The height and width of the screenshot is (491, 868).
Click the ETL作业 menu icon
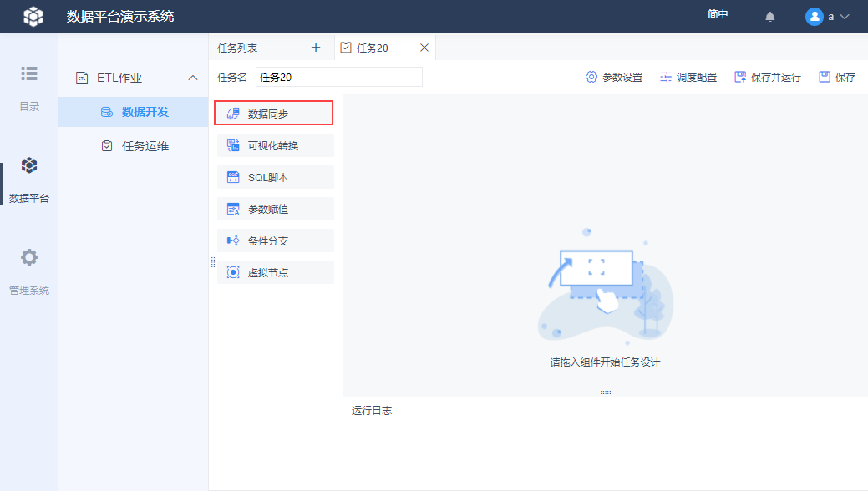(x=82, y=78)
